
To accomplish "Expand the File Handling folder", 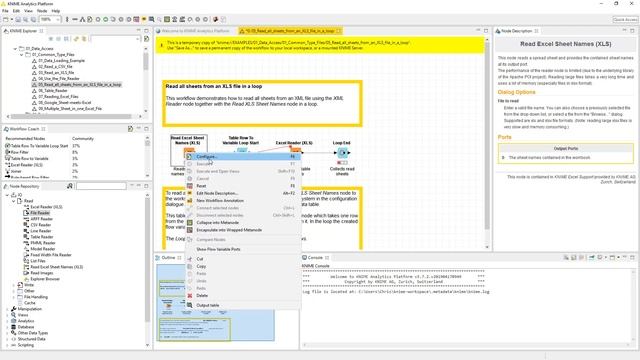I will pyautogui.click(x=14, y=297).
